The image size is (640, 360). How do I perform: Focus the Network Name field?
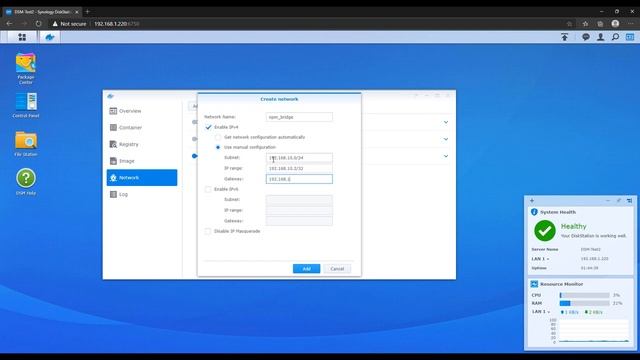click(x=299, y=117)
